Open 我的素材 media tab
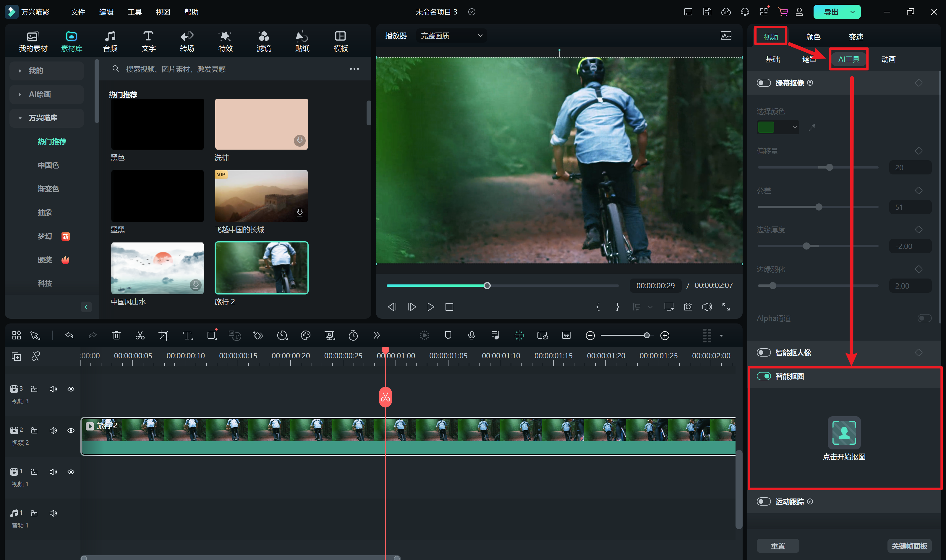 pyautogui.click(x=33, y=41)
